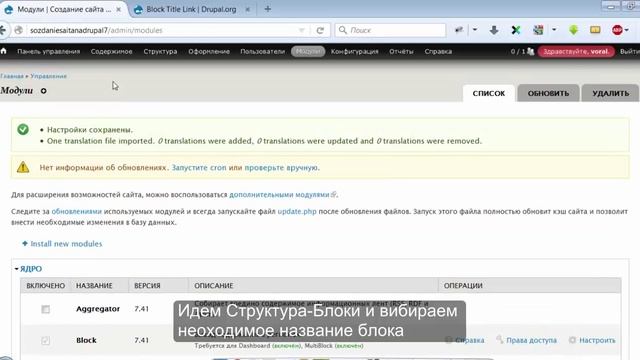The height and width of the screenshot is (360, 640).
Task: Click the Aggregator module name
Action: pyautogui.click(x=98, y=309)
